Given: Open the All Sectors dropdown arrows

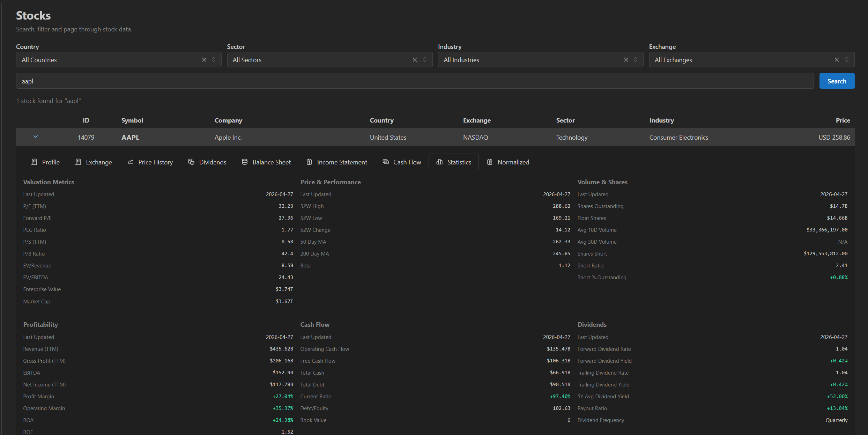Looking at the screenshot, I should [x=425, y=60].
